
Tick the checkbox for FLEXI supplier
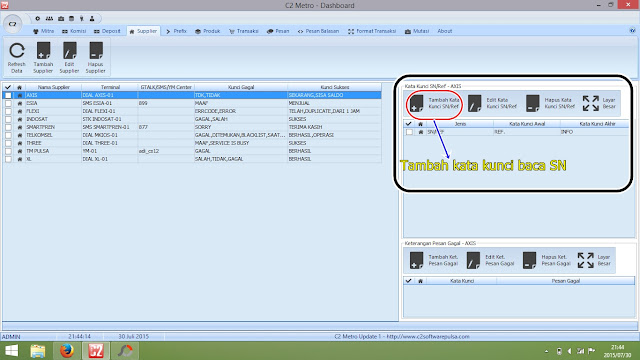tap(8, 111)
